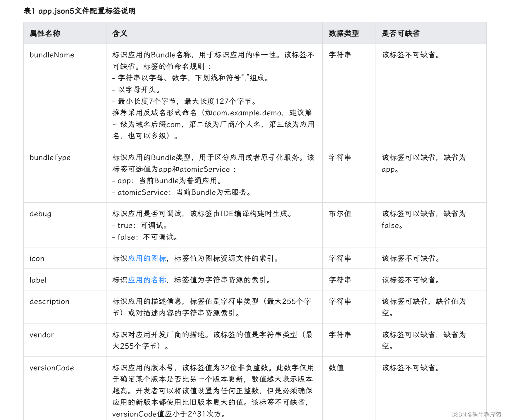Select the debug attribute name
506x420 pixels.
pos(40,214)
